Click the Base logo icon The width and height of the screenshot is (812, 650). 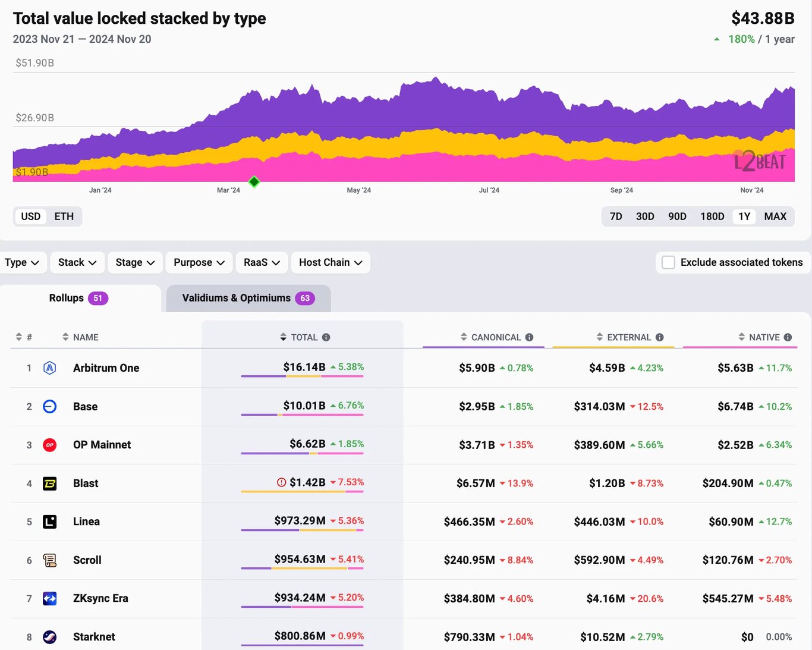pyautogui.click(x=50, y=407)
